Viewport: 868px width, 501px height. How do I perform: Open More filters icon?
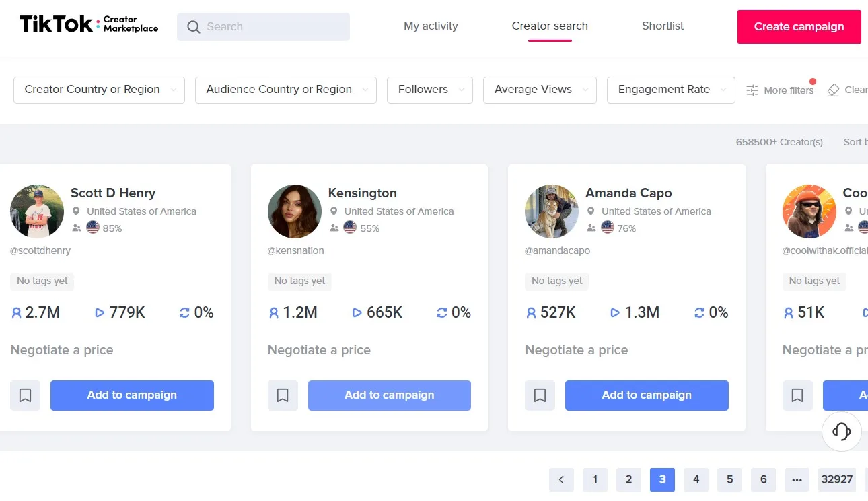click(752, 90)
